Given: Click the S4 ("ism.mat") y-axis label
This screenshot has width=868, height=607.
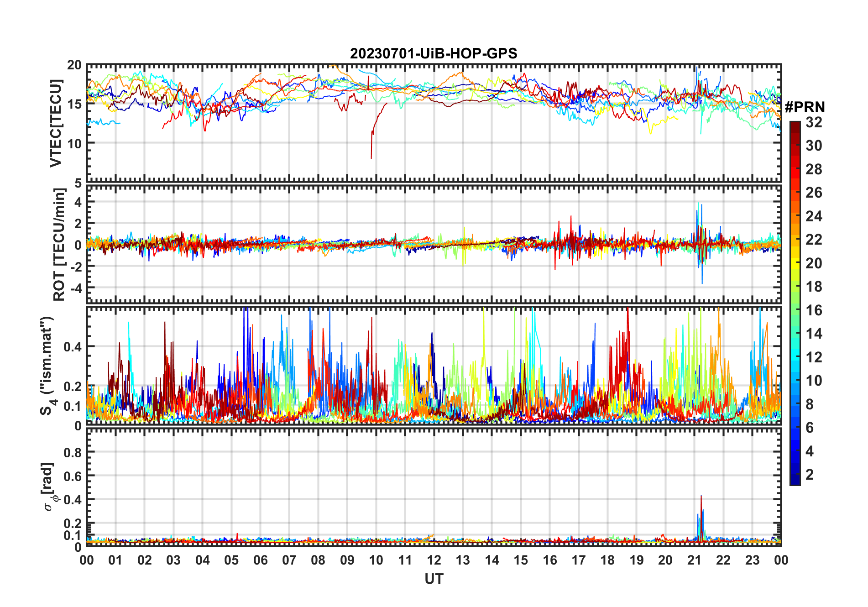Looking at the screenshot, I should (48, 366).
